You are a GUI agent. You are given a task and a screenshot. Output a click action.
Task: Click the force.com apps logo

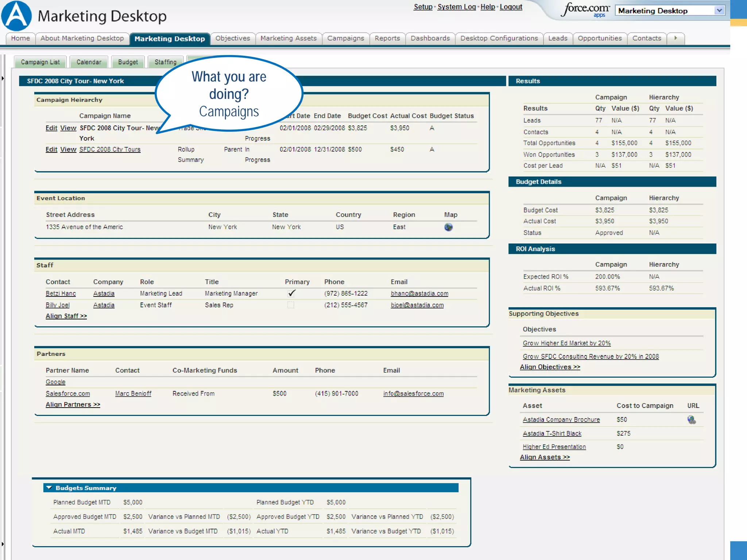[585, 10]
